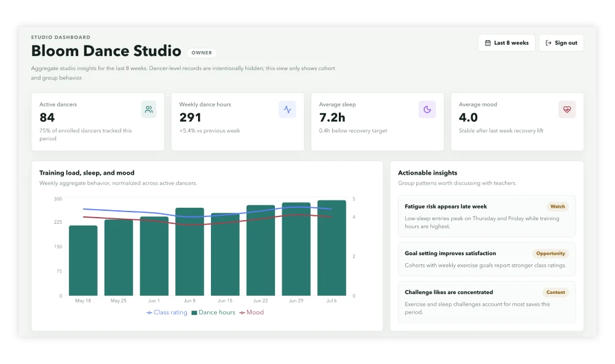
Task: Click the Watch tag
Action: 557,207
